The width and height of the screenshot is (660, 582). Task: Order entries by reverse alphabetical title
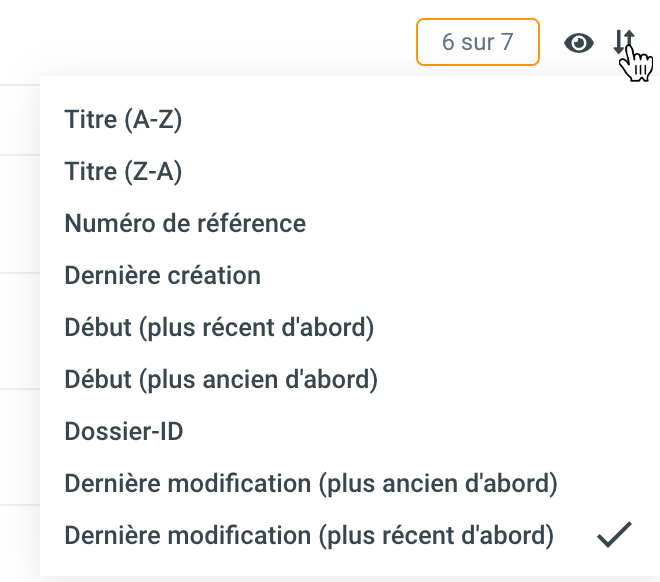[x=123, y=172]
